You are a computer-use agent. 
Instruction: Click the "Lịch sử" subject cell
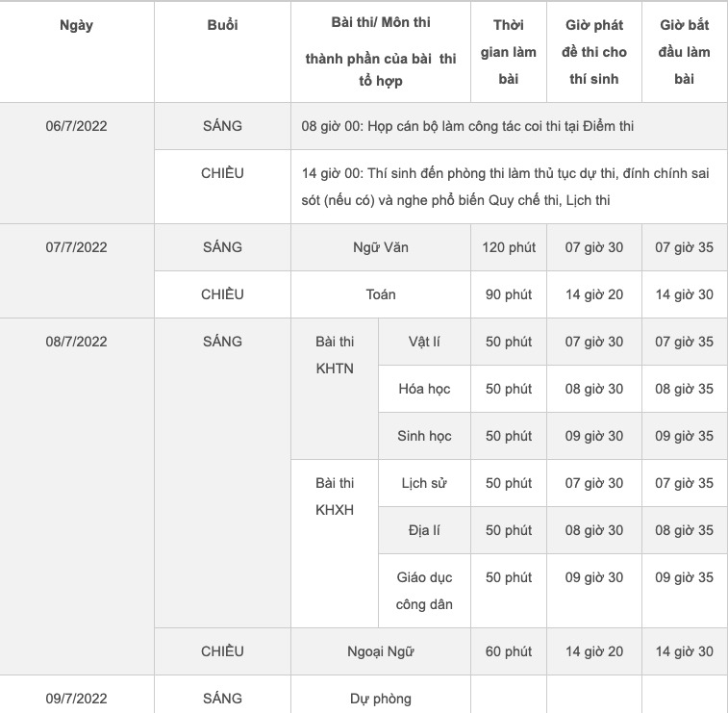pyautogui.click(x=424, y=483)
